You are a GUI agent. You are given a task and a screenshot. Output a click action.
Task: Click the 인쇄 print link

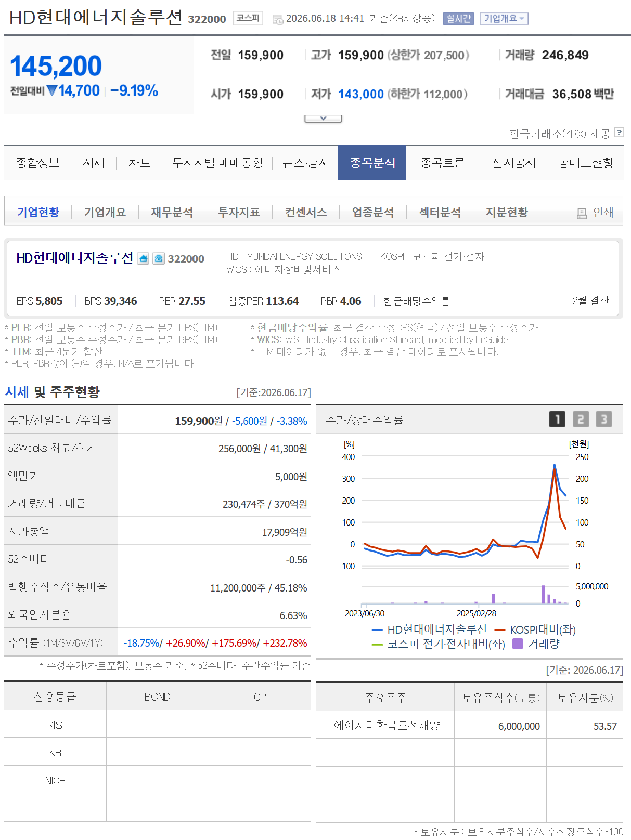603,213
